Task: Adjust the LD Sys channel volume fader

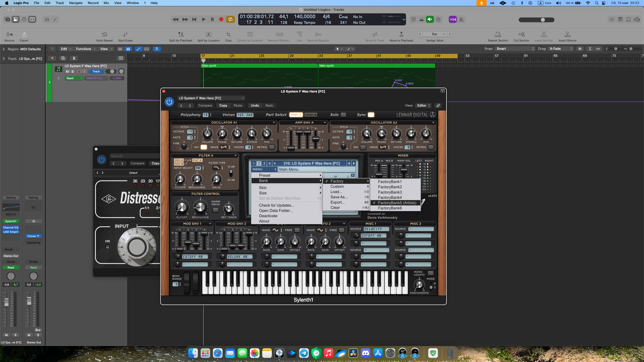Action: coord(6,302)
